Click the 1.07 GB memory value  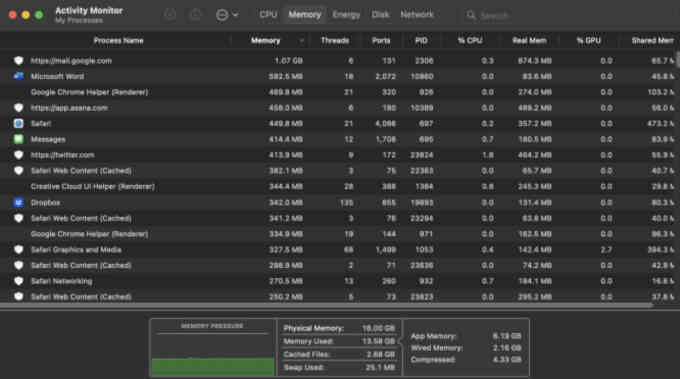click(288, 61)
